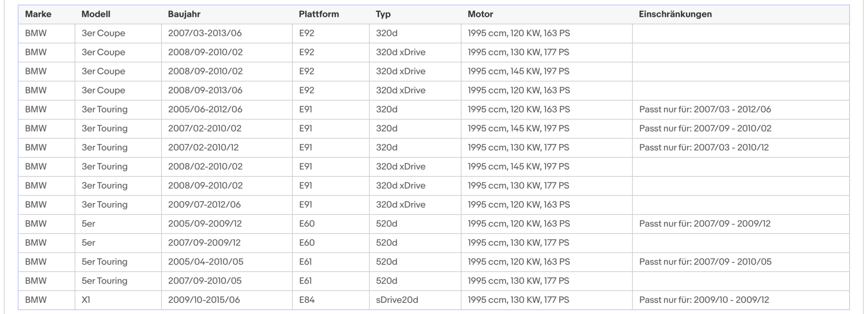Select the E84 platform cell
The width and height of the screenshot is (868, 314).
tap(331, 300)
